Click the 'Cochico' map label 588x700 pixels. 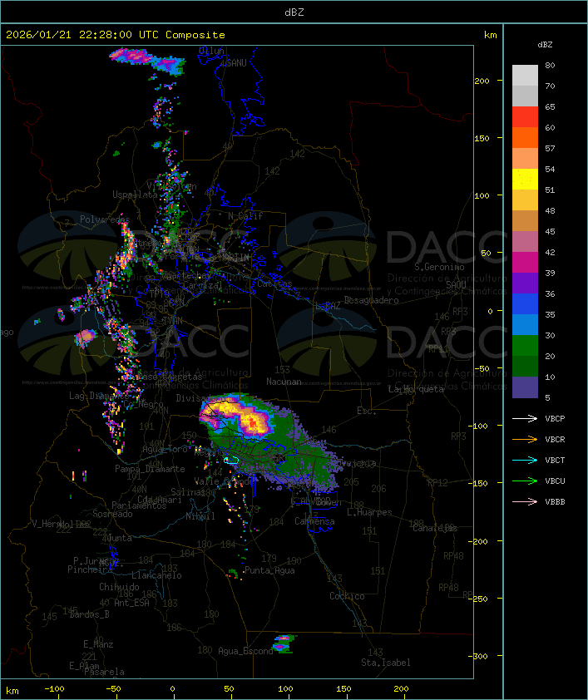point(347,596)
